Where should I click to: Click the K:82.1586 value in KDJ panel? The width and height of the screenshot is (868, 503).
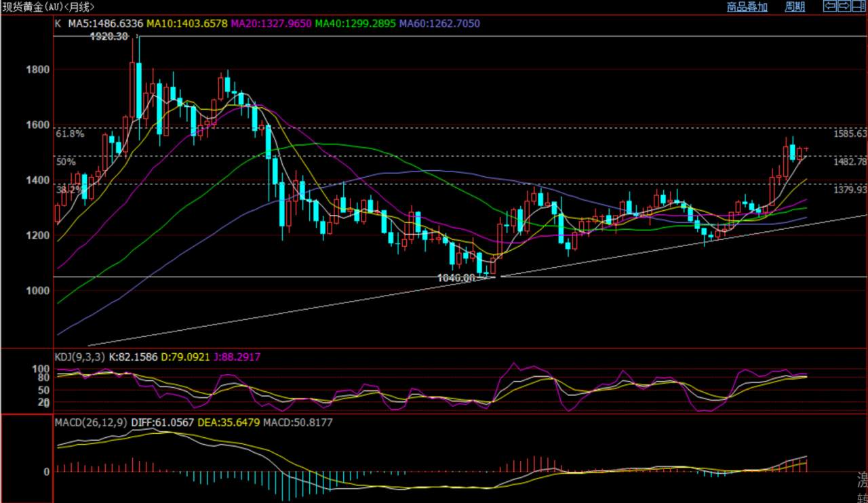click(x=133, y=357)
